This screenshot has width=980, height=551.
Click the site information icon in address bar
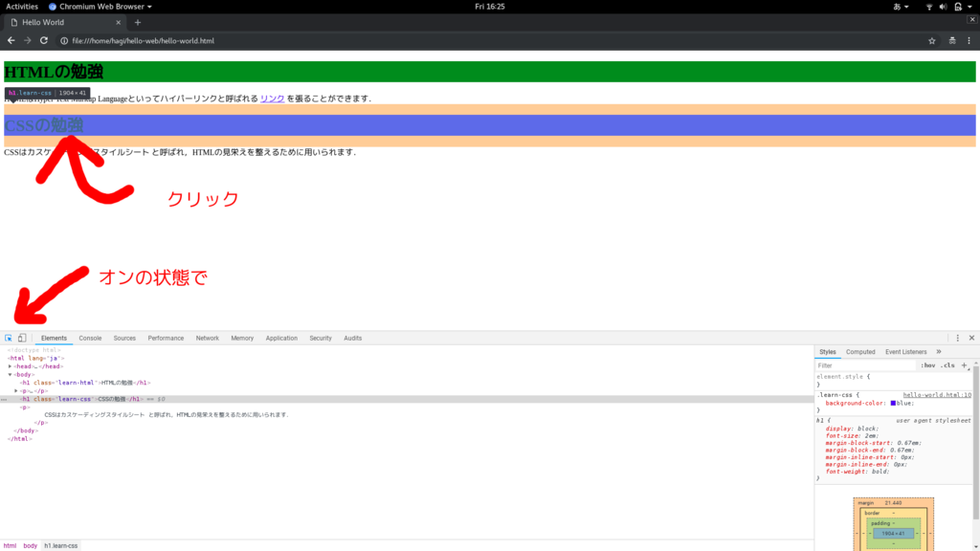click(x=64, y=40)
